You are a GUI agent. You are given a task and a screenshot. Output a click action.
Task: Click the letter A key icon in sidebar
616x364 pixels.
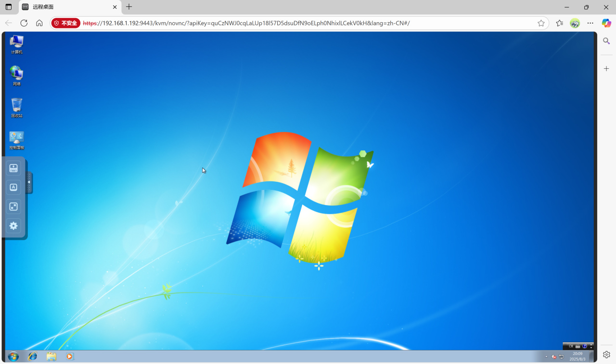(x=13, y=188)
